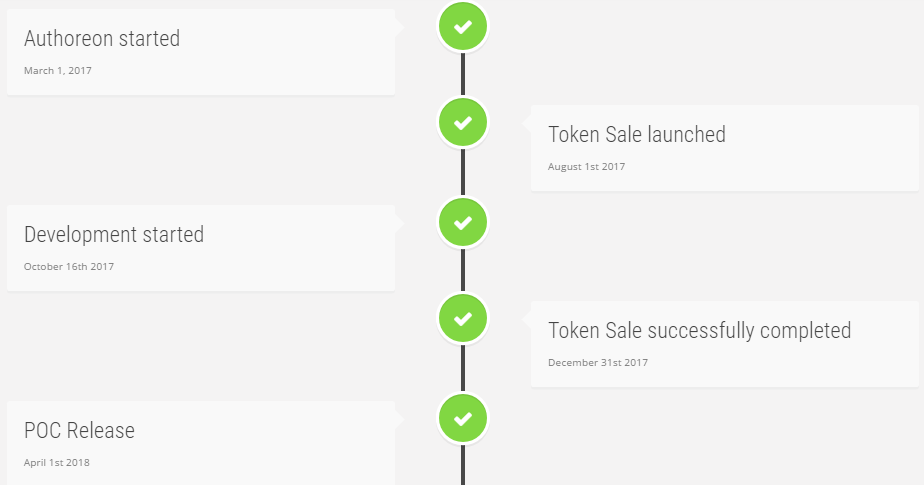
Task: Click the March 1, 2017 date
Action: [x=58, y=71]
